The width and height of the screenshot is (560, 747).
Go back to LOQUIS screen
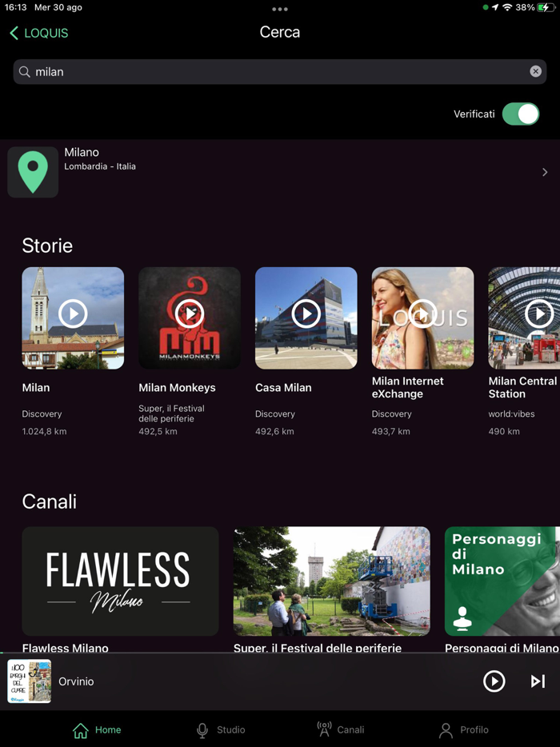(38, 33)
